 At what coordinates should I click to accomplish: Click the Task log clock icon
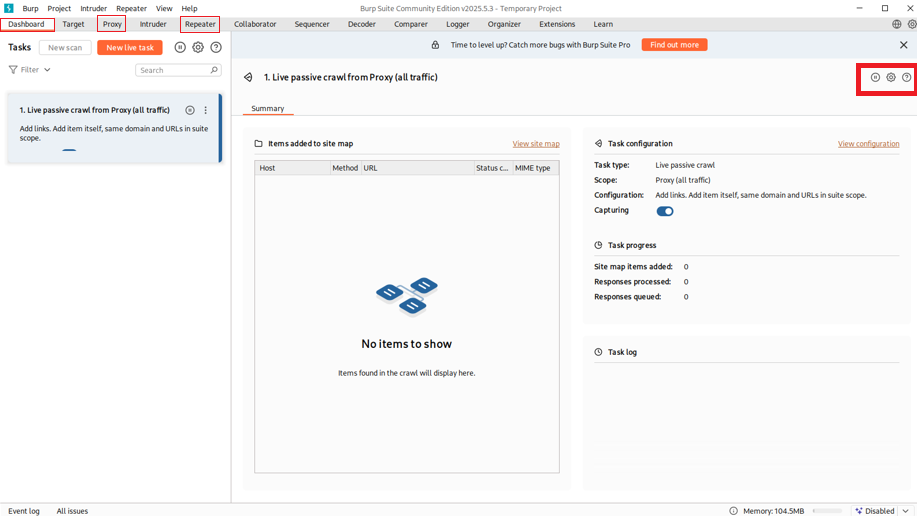tap(598, 352)
